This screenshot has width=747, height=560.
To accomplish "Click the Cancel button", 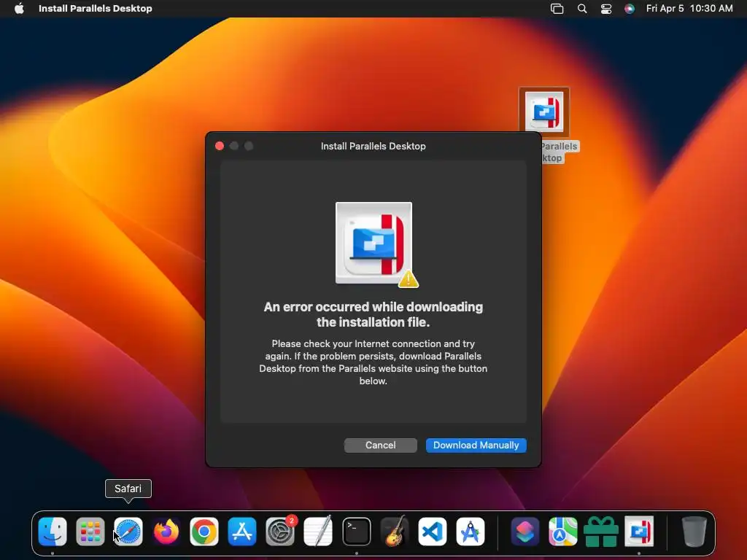I will tap(381, 446).
